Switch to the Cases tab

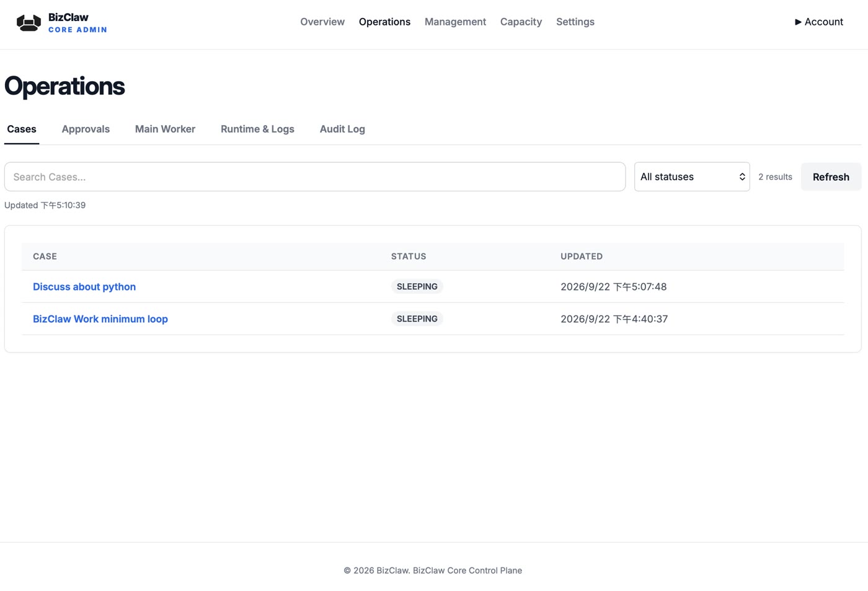22,129
